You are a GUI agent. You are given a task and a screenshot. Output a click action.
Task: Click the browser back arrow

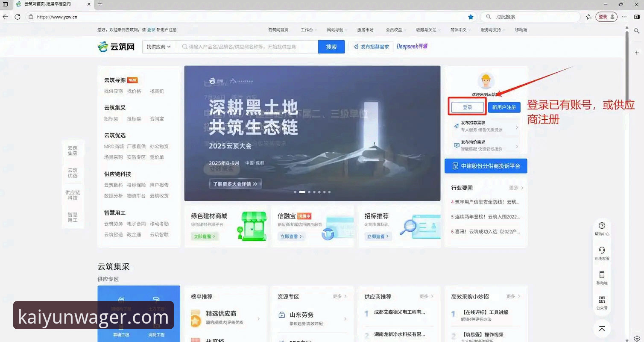tap(6, 17)
